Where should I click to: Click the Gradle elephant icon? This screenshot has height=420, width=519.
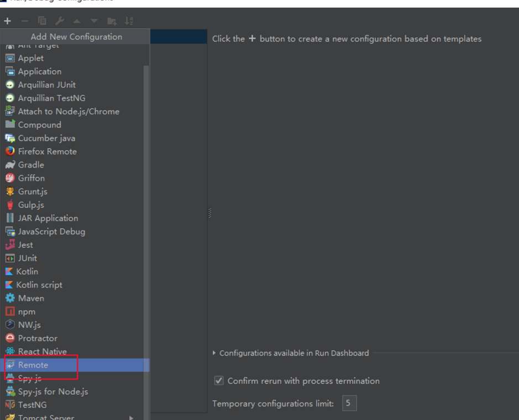tap(11, 165)
